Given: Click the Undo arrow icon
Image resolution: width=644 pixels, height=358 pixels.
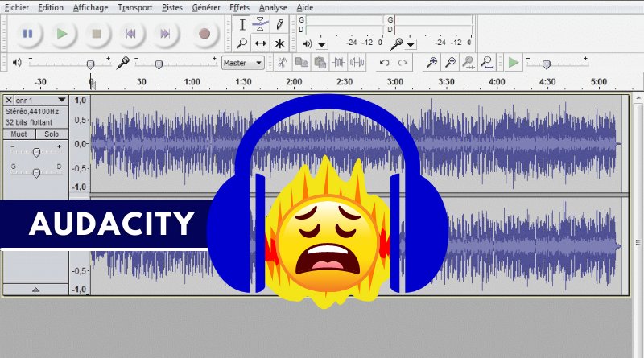Looking at the screenshot, I should tap(385, 62).
